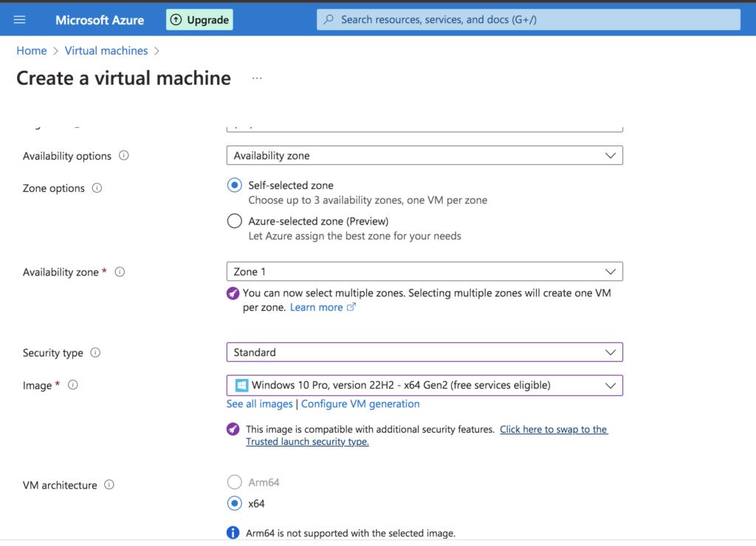
Task: Click Configure VM generation link
Action: (x=360, y=403)
